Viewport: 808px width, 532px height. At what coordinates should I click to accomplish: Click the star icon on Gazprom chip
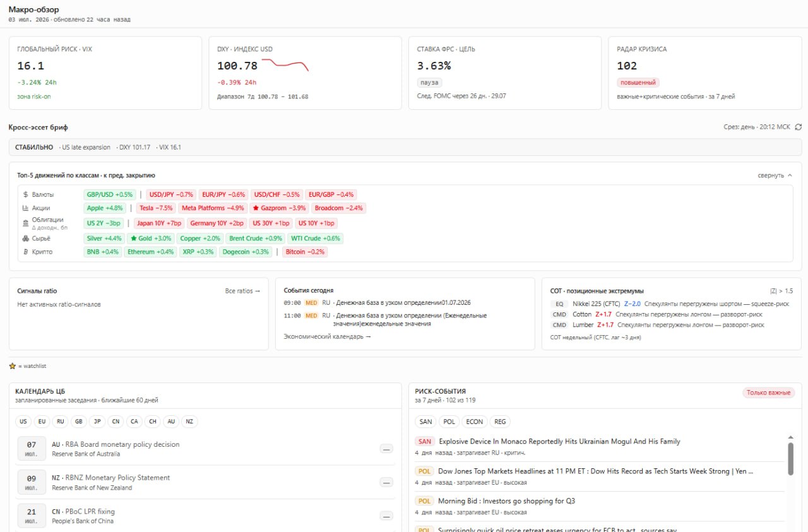point(256,208)
